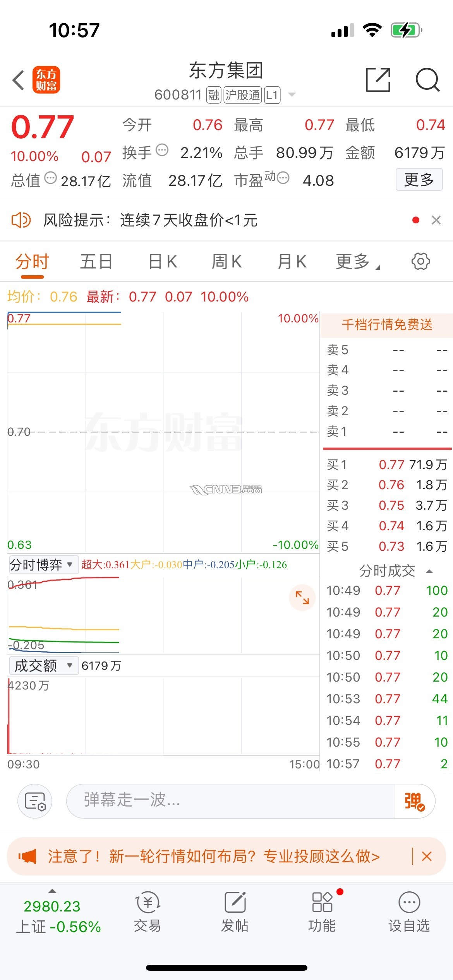Image resolution: width=453 pixels, height=980 pixels.
Task: Open the 成交额 indicator dropdown
Action: (43, 666)
